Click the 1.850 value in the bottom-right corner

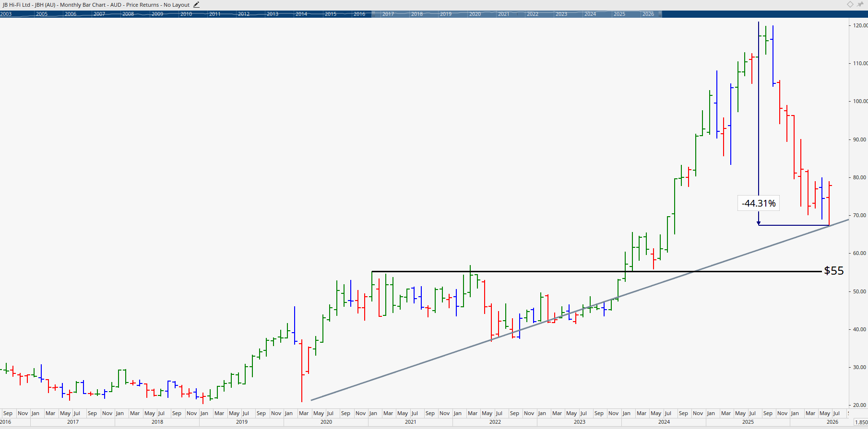[861, 422]
